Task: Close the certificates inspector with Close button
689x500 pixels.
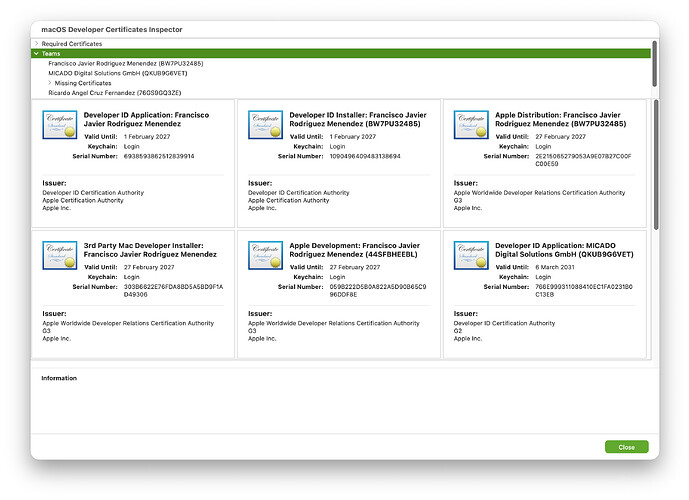Action: [x=627, y=447]
